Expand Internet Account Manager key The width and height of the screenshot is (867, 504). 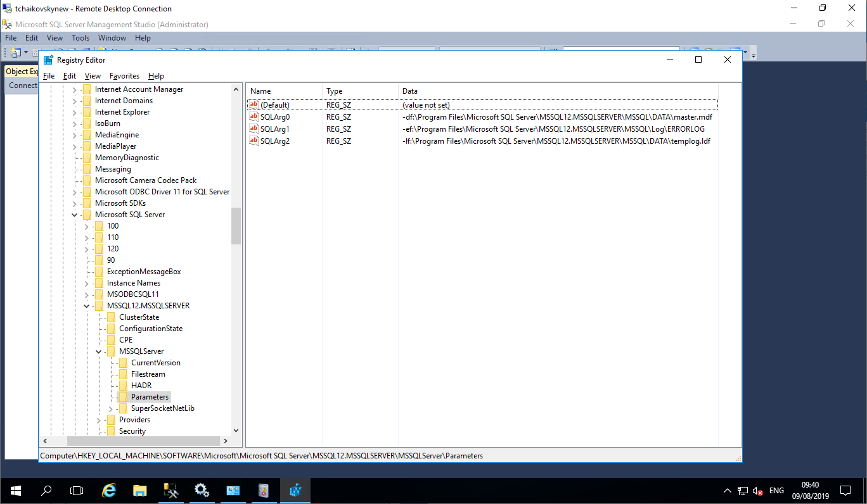click(x=75, y=89)
